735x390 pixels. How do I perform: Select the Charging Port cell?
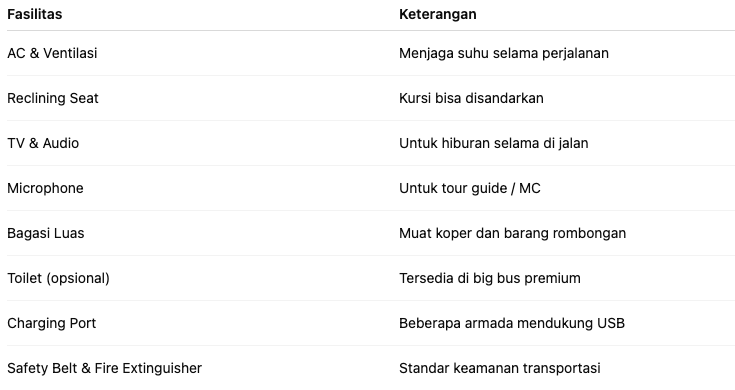click(x=52, y=323)
